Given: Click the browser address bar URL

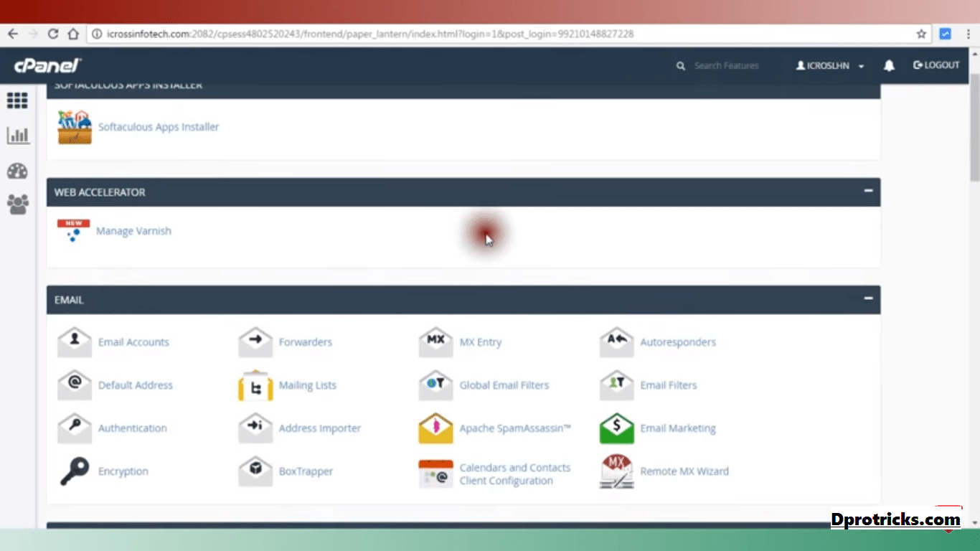Looking at the screenshot, I should [x=370, y=34].
